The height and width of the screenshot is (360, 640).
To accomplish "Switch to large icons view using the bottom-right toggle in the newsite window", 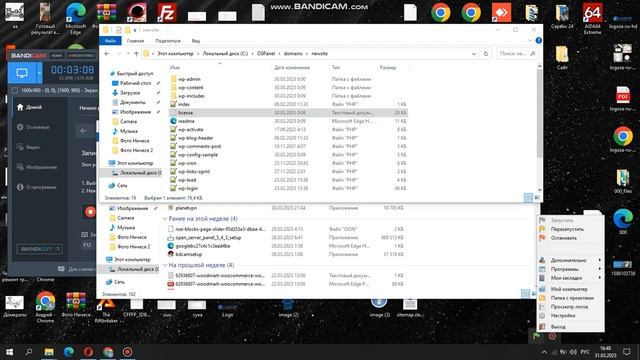I will 537,198.
